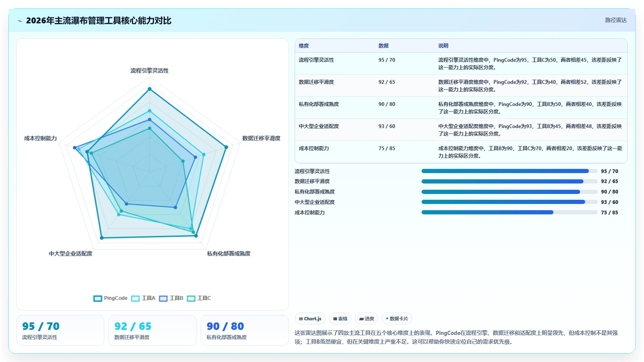The width and height of the screenshot is (644, 362).
Task: Click the 数据 column header
Action: tap(384, 46)
